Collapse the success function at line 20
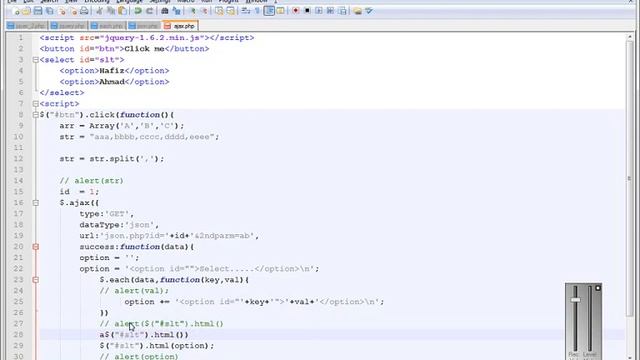The image size is (640, 360). tap(36, 247)
